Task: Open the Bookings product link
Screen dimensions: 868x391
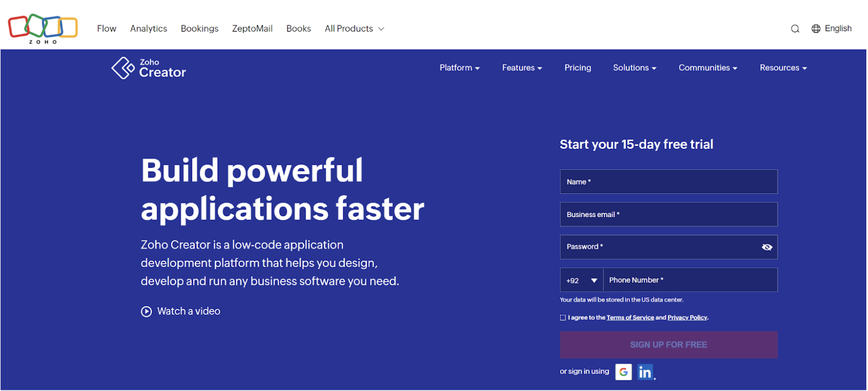Action: point(200,29)
